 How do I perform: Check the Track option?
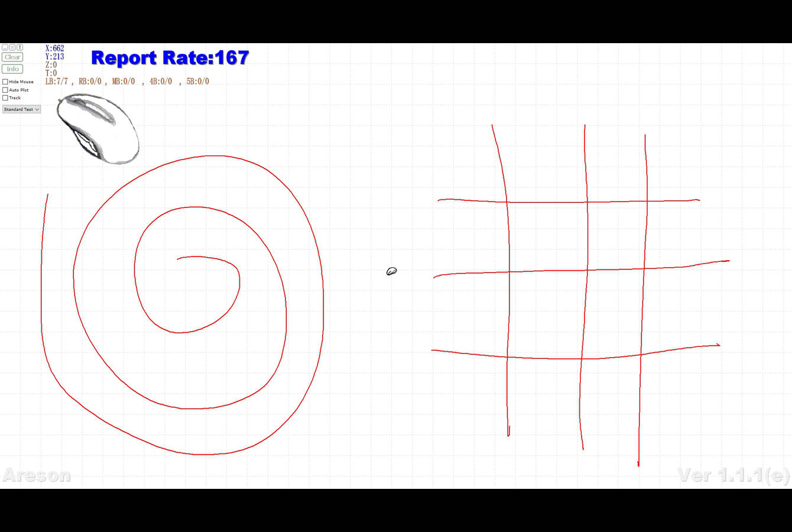(5, 98)
